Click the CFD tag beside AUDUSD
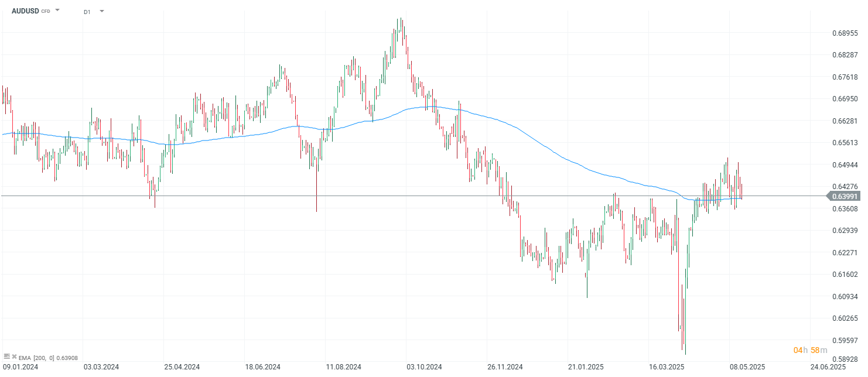 click(x=46, y=11)
